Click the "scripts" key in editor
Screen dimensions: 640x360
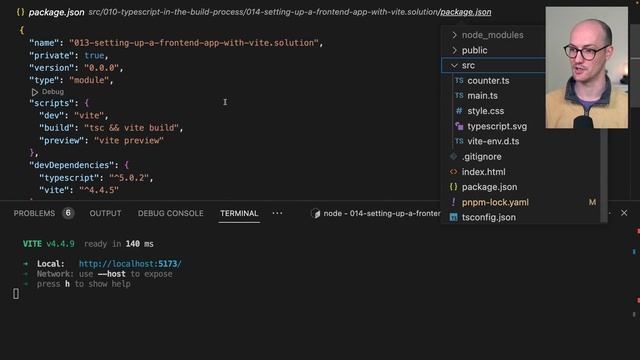52,103
